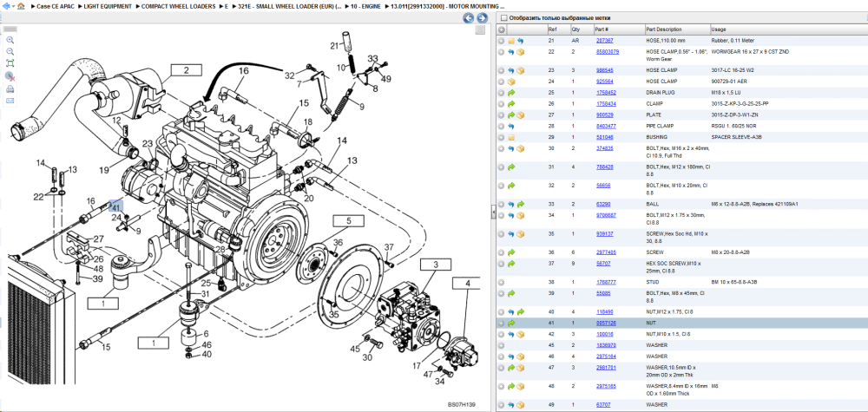This screenshot has height=412, width=868.
Task: Open part number 85803879 link
Action: [x=608, y=52]
